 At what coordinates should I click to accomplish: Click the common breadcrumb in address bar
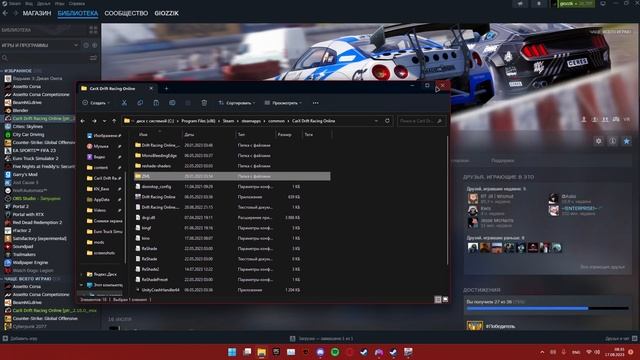276,121
